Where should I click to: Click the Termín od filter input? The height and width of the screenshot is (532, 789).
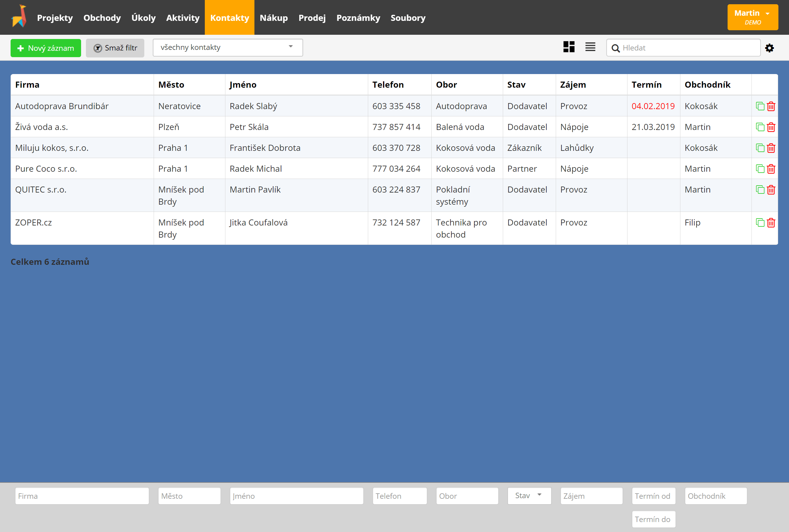point(653,496)
